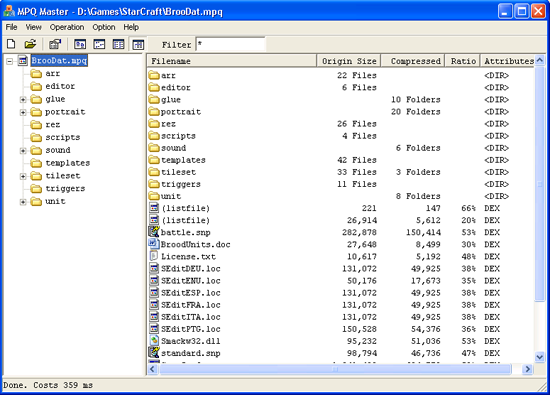Expand the sound folder in tree

coord(23,151)
